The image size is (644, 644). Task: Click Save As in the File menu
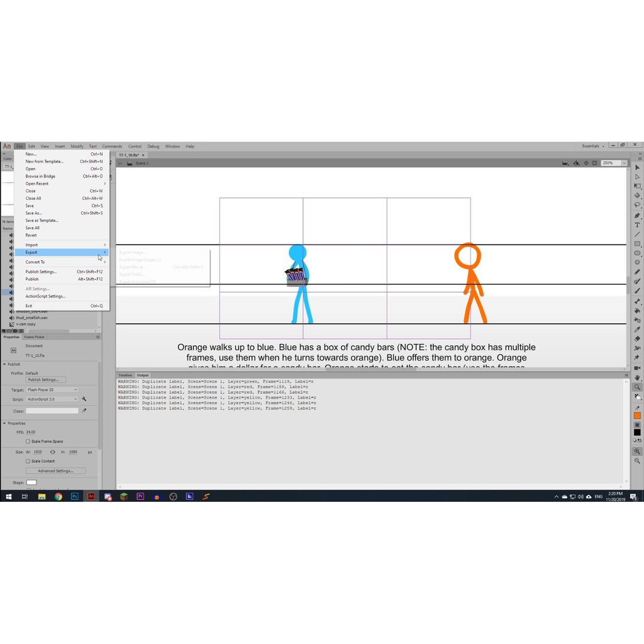coord(33,213)
